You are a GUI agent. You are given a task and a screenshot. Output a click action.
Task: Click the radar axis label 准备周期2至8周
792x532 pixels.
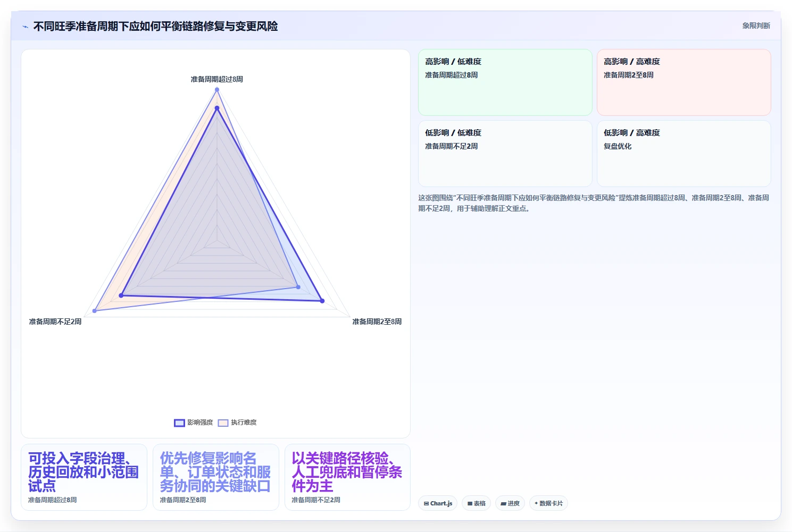(377, 322)
